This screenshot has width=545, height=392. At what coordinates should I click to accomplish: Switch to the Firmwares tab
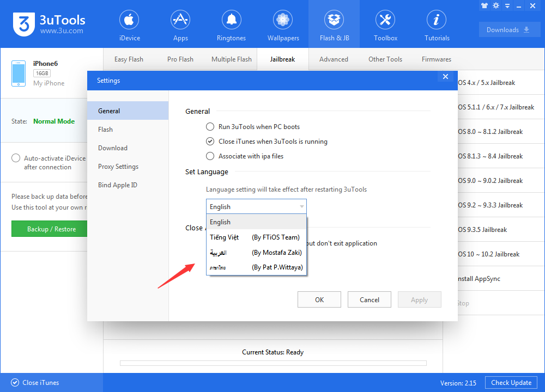point(436,59)
